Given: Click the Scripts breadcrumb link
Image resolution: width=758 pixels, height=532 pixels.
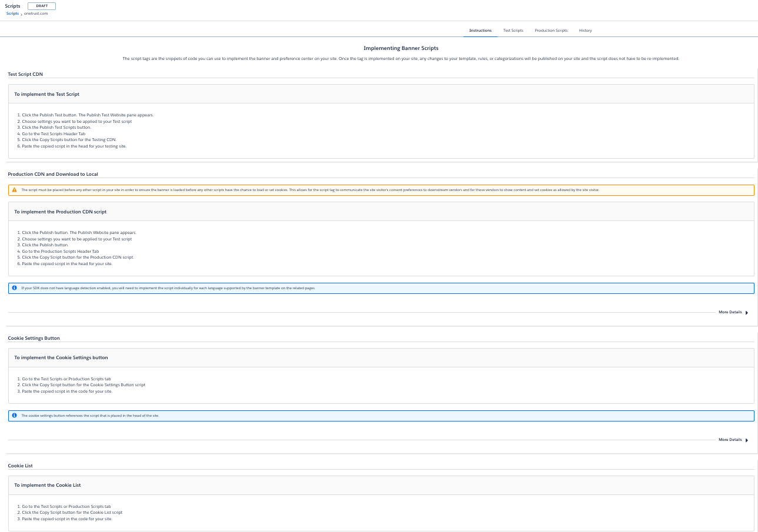Looking at the screenshot, I should click(x=12, y=13).
